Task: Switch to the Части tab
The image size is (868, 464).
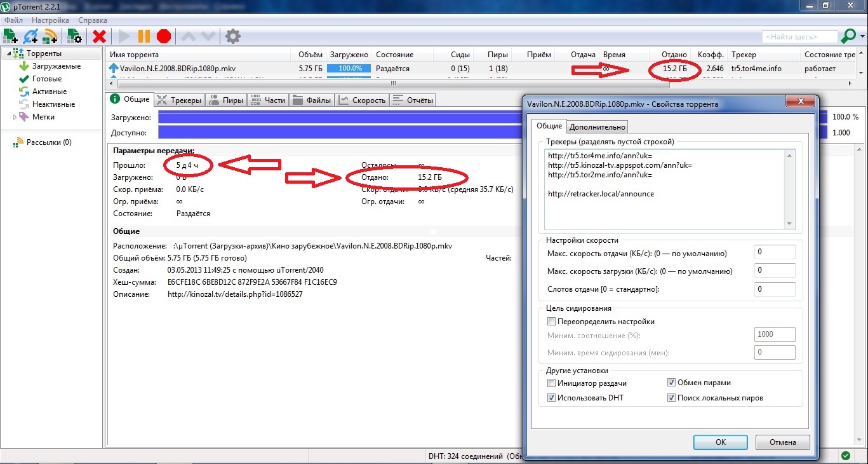Action: click(x=268, y=100)
